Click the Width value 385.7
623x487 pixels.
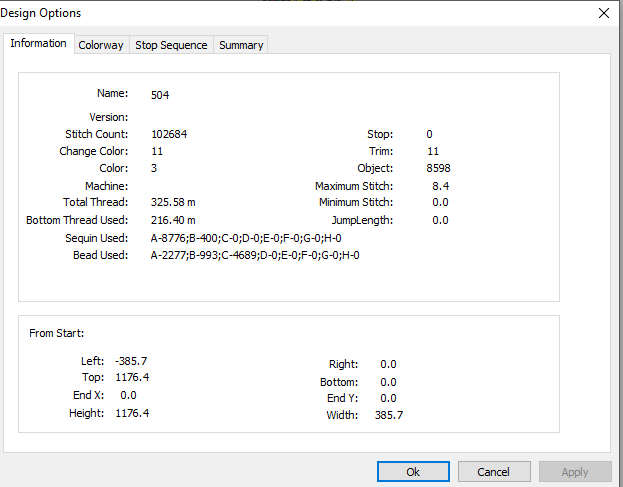pyautogui.click(x=389, y=415)
